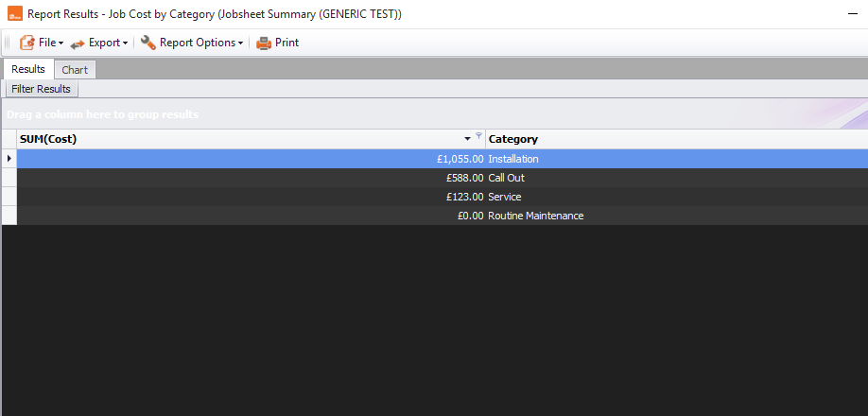Click the row indicator arrow beside Installation

coord(9,159)
